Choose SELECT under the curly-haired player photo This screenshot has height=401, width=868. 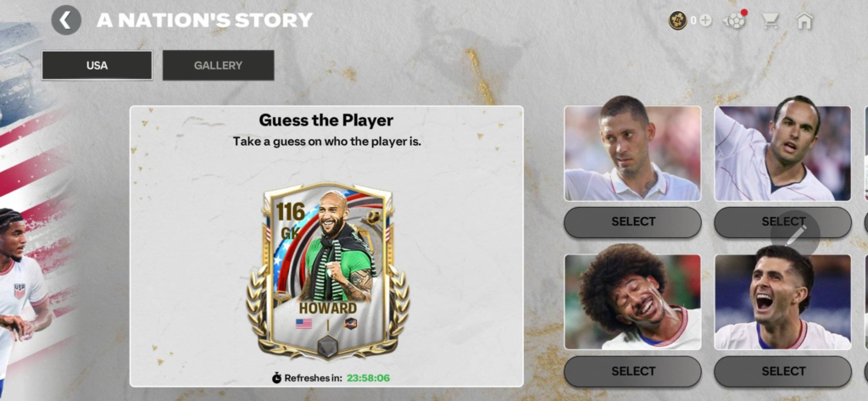pyautogui.click(x=632, y=371)
